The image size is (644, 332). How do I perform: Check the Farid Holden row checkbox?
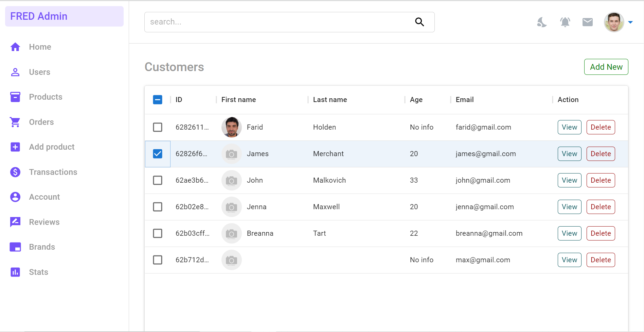[x=158, y=127]
